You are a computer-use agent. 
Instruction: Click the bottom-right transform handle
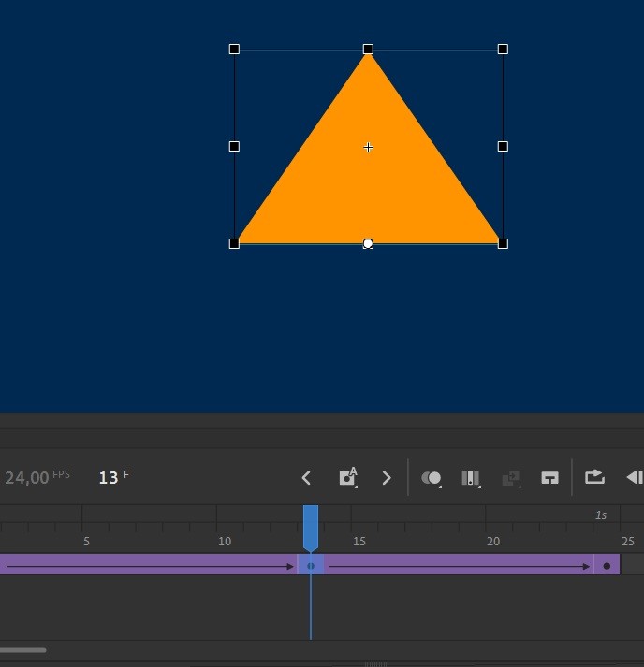pyautogui.click(x=503, y=244)
